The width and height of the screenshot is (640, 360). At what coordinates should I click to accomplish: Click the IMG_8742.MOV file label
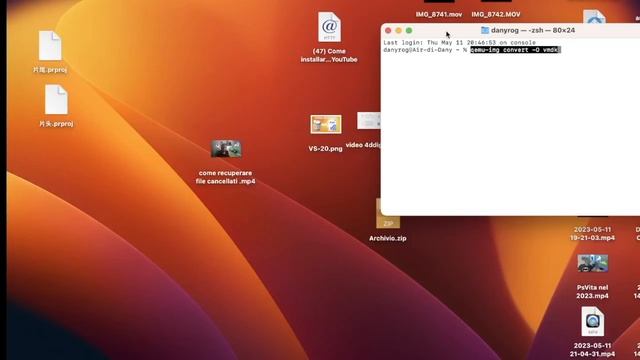[496, 14]
